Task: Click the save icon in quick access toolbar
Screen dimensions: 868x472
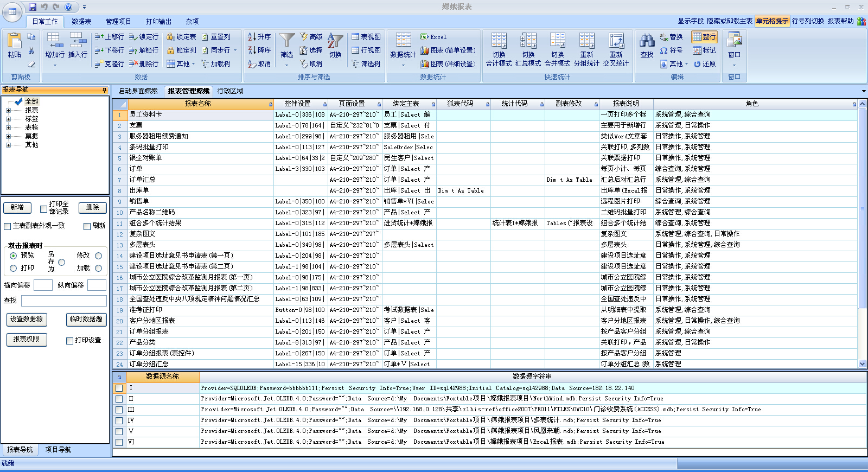Action: [33, 7]
